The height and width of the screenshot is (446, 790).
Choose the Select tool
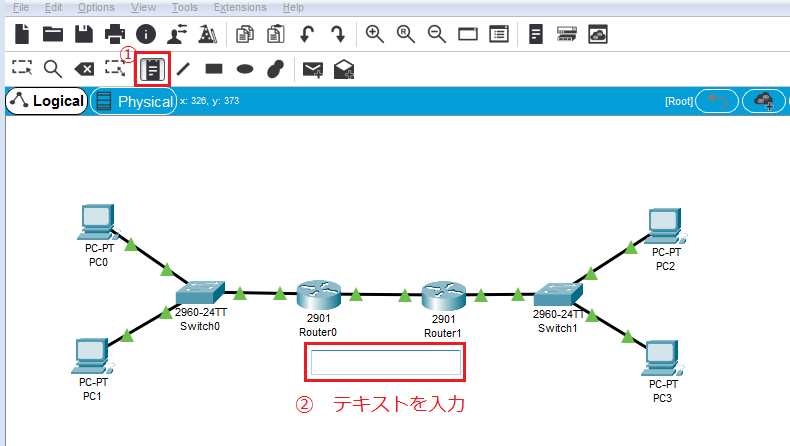click(22, 69)
